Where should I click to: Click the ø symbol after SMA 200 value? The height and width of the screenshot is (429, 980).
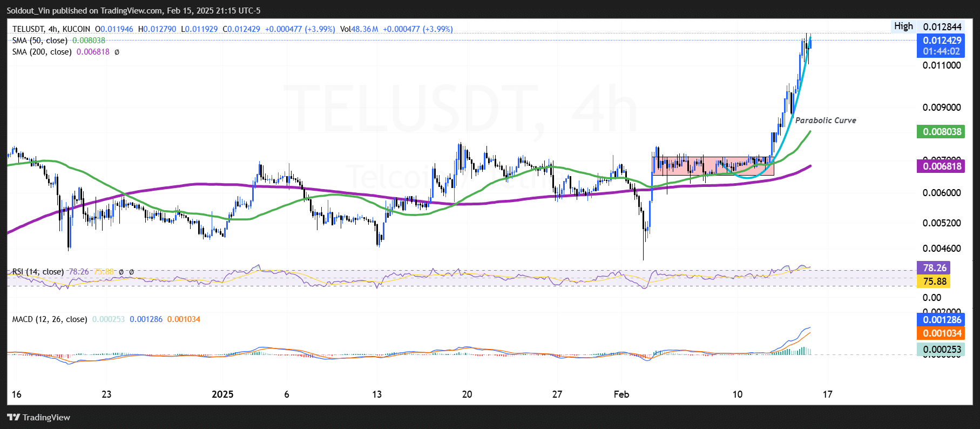click(117, 52)
